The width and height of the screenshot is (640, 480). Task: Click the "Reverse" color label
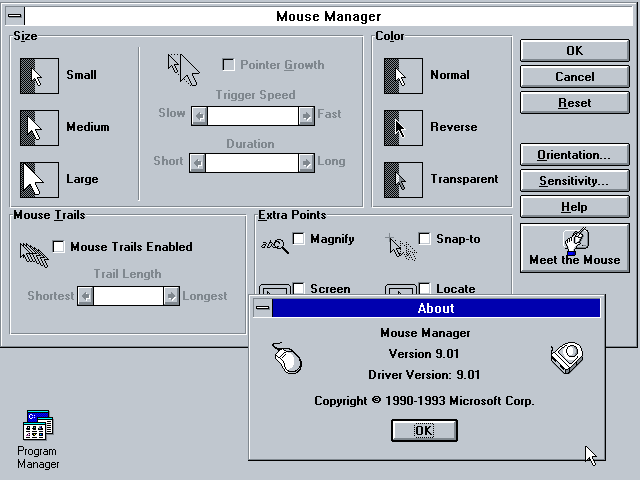(x=454, y=127)
